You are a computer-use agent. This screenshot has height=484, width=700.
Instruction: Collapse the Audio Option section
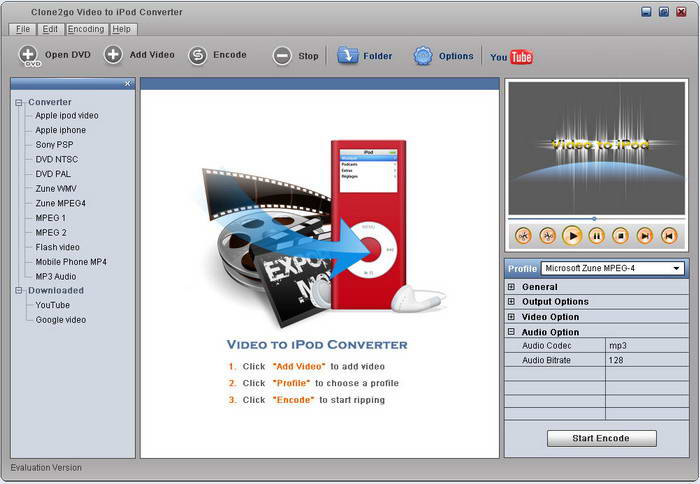click(511, 332)
